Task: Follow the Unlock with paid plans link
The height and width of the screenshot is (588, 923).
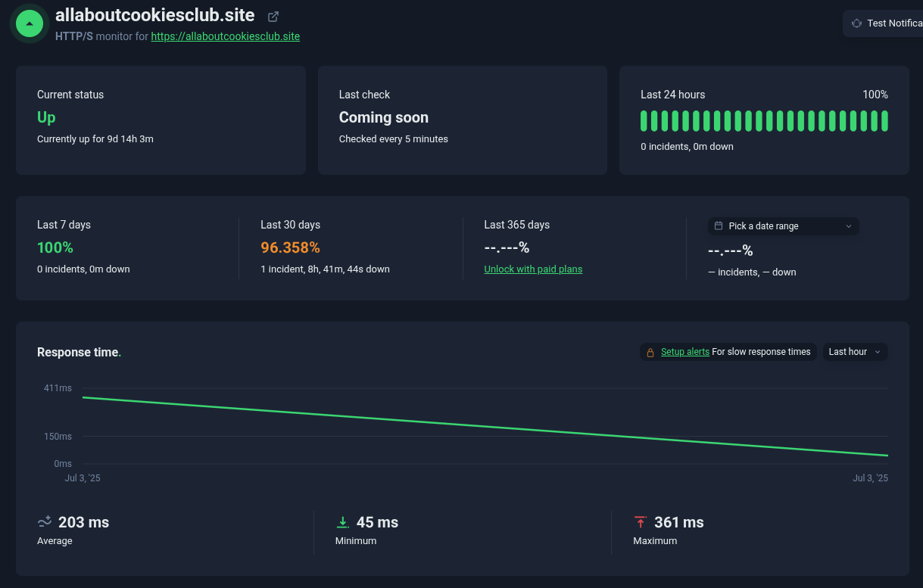Action: coord(533,269)
